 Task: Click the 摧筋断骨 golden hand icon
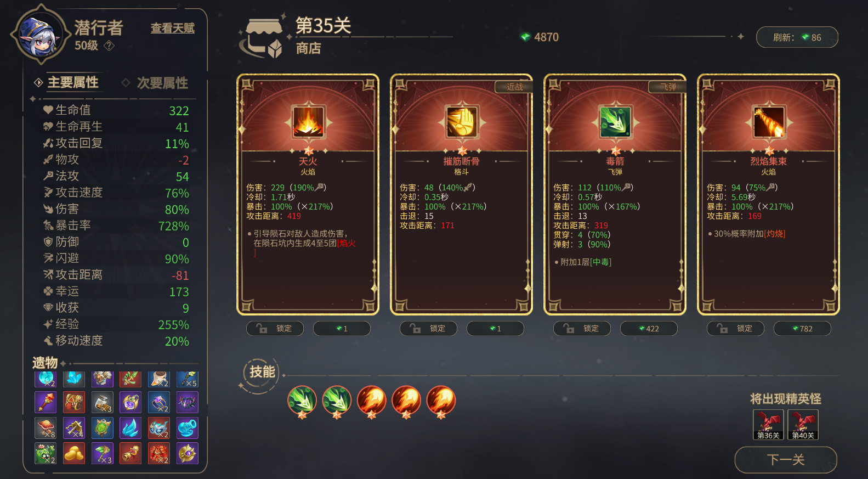coord(462,122)
